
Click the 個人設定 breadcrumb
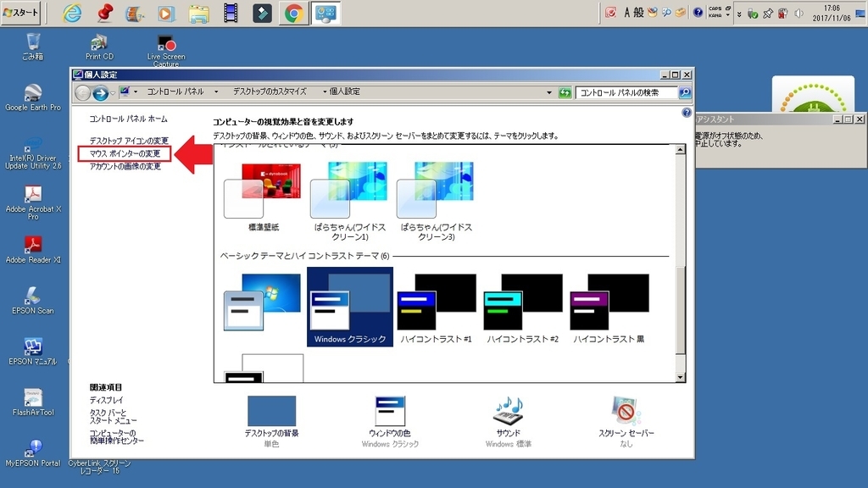[x=344, y=91]
